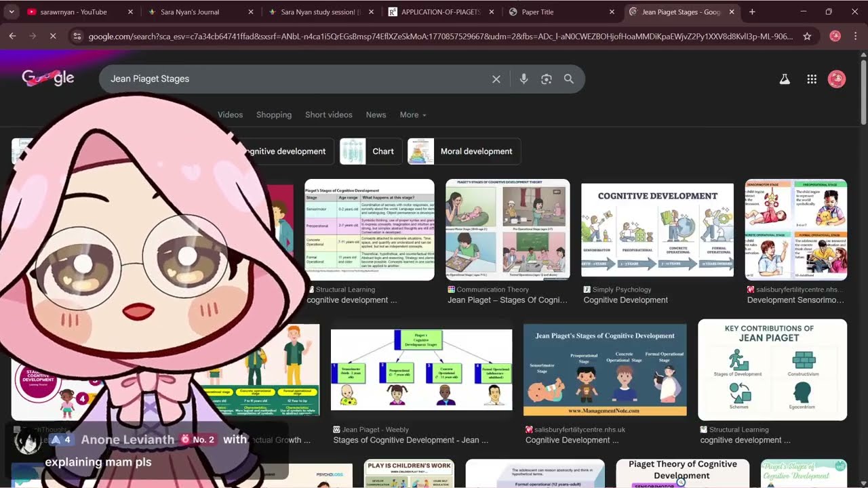Open the tab search dropdown arrow
This screenshot has height=488, width=868.
pos(12,12)
